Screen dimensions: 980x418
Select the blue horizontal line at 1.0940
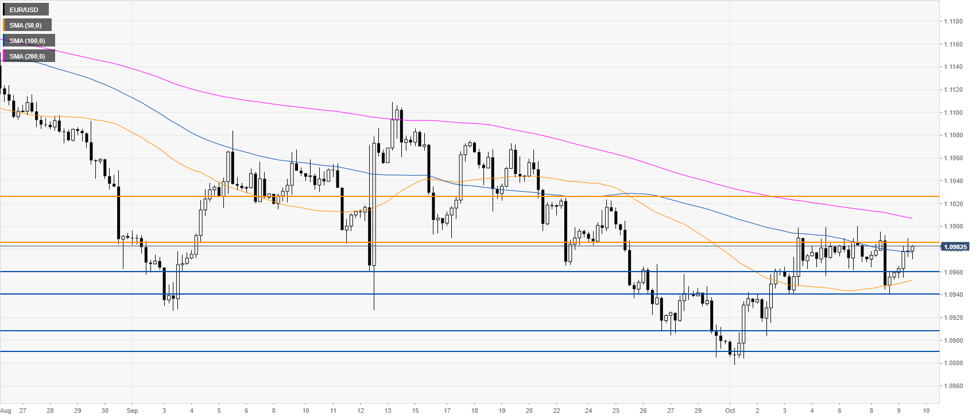459,294
